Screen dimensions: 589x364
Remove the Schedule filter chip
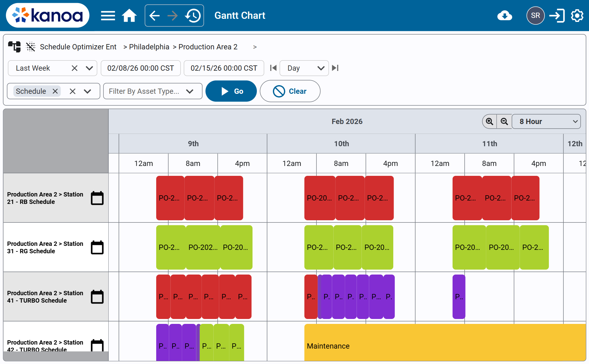click(x=55, y=91)
